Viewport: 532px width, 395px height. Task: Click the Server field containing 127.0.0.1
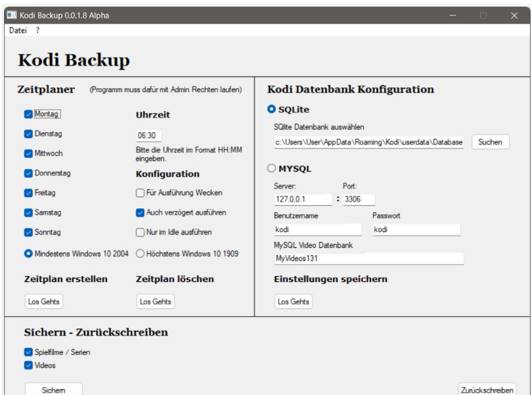[303, 199]
